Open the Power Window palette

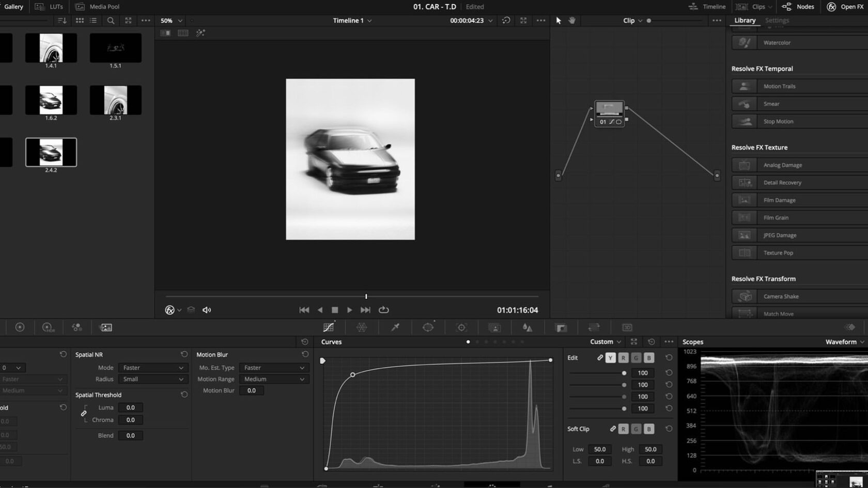click(428, 327)
